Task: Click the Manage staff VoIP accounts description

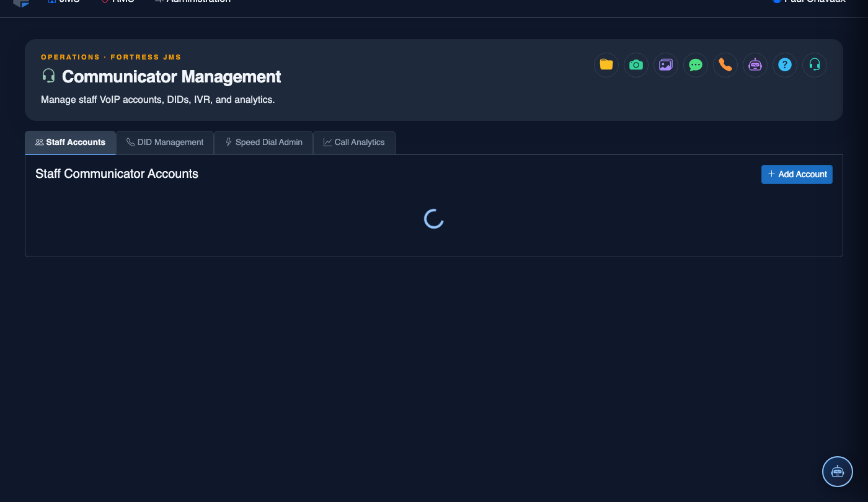Action: tap(157, 100)
